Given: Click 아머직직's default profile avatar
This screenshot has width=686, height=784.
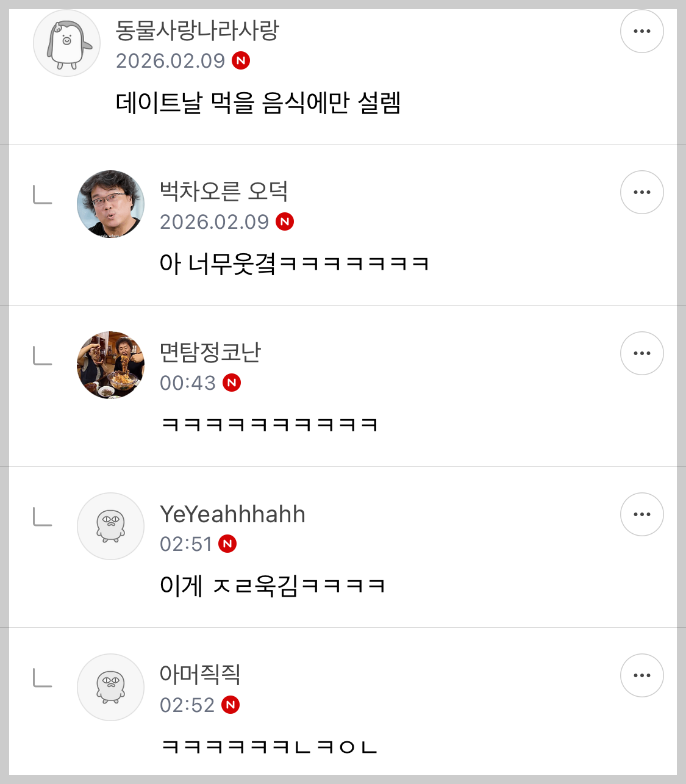Looking at the screenshot, I should coord(110,687).
